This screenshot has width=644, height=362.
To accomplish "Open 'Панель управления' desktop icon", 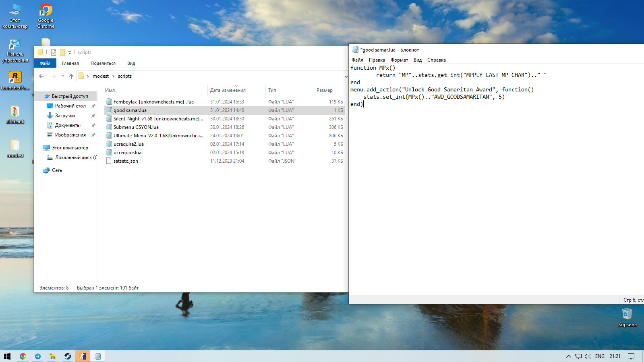I will pyautogui.click(x=15, y=50).
